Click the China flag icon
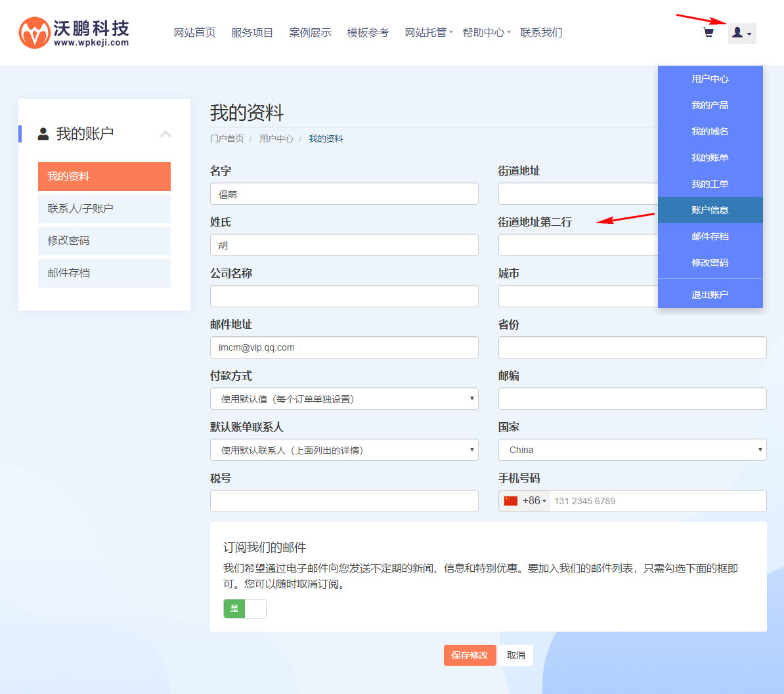This screenshot has height=694, width=784. [x=510, y=501]
